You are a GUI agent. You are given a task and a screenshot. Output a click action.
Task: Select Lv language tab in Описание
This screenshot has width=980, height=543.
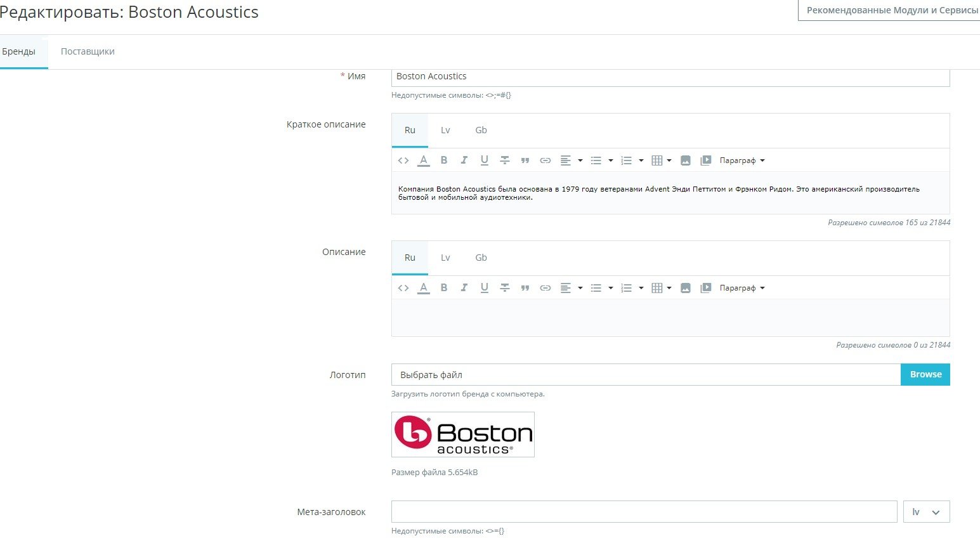coord(445,258)
